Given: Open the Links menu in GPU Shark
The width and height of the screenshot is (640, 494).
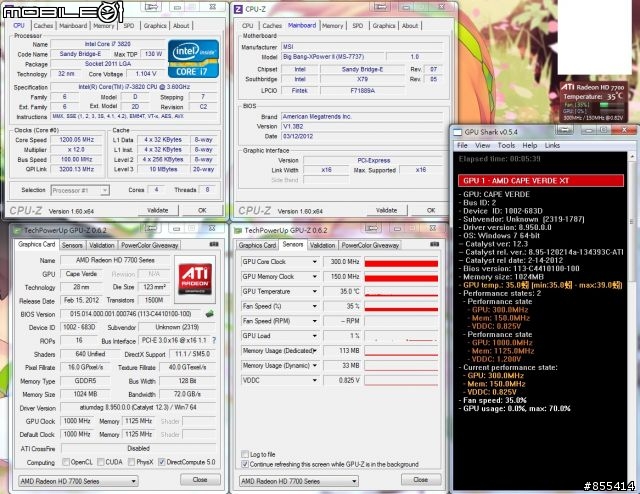Looking at the screenshot, I should (x=552, y=145).
